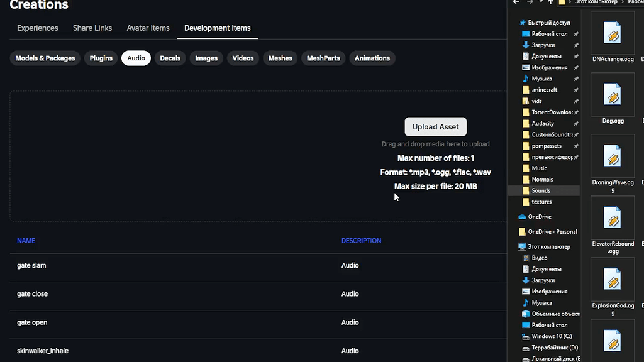
Task: Open the Музыка music folder in the sidebar
Action: (542, 78)
